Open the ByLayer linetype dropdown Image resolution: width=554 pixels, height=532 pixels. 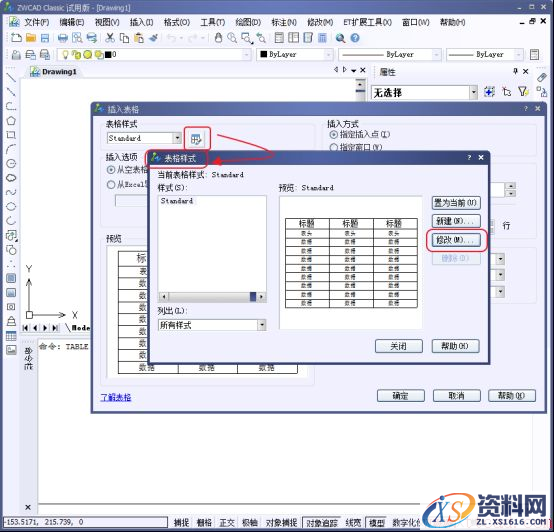tap(436, 54)
